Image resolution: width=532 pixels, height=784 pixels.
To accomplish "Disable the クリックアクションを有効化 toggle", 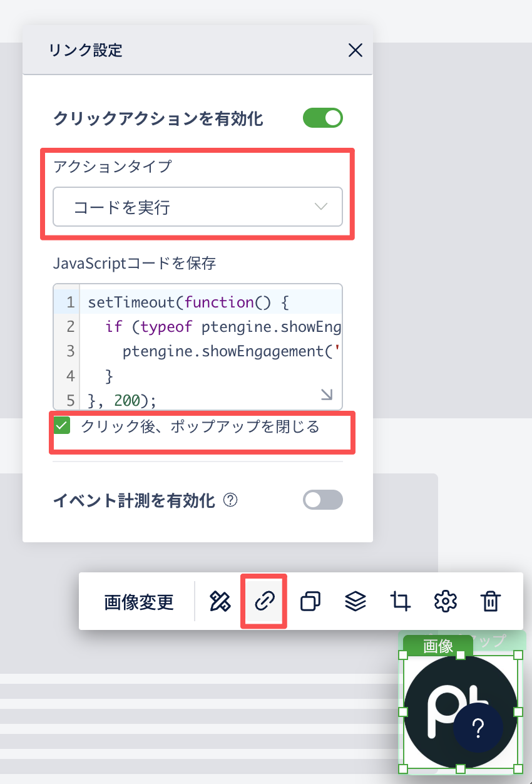I will (323, 118).
